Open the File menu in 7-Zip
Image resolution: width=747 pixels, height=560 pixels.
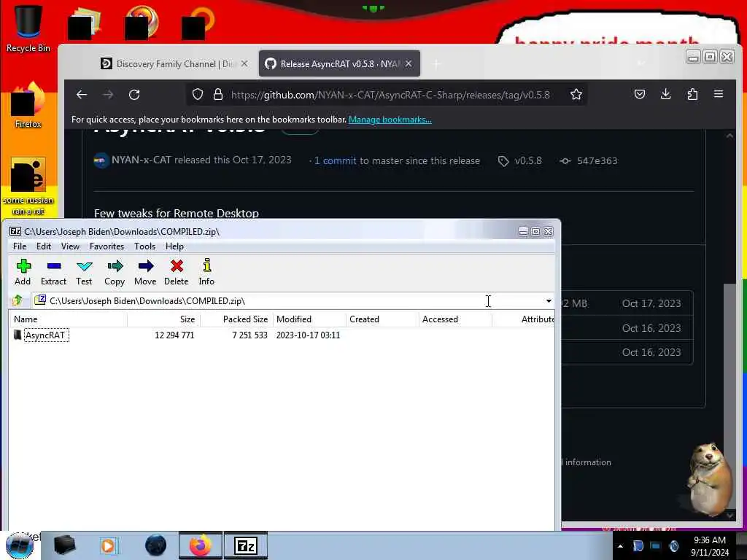pos(20,246)
